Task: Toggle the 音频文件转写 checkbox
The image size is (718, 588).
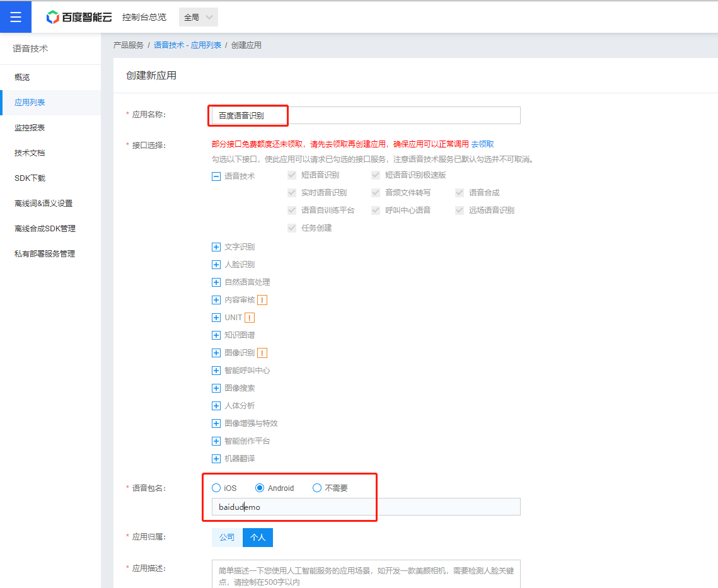Action: (x=376, y=193)
